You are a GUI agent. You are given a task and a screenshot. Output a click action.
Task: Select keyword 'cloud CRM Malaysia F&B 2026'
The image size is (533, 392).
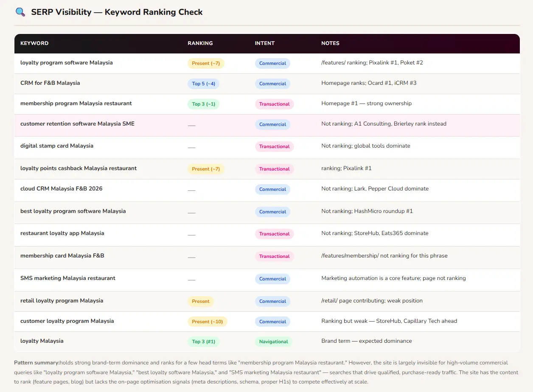click(x=62, y=189)
